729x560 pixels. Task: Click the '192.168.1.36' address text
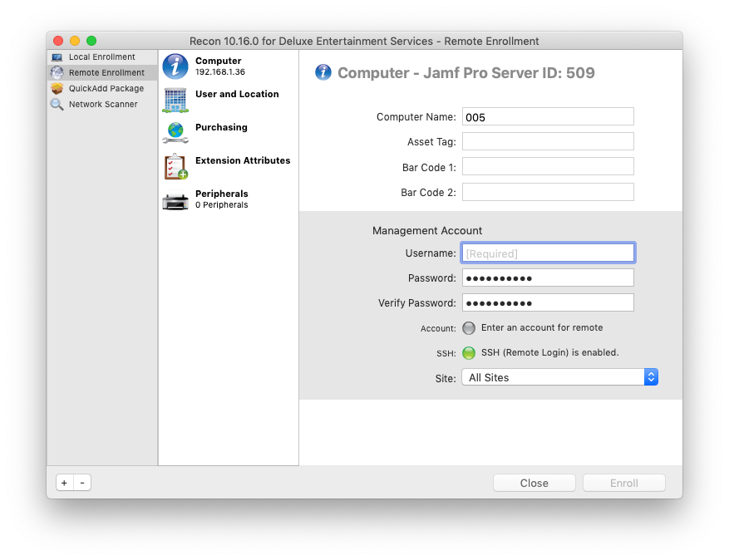point(220,72)
